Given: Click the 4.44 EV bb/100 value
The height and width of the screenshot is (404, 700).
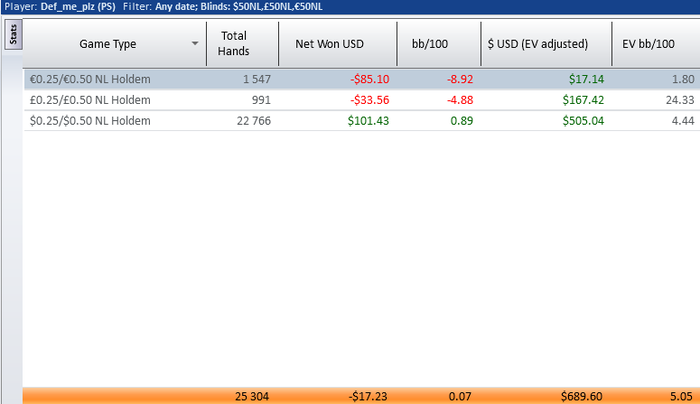Looking at the screenshot, I should 683,121.
